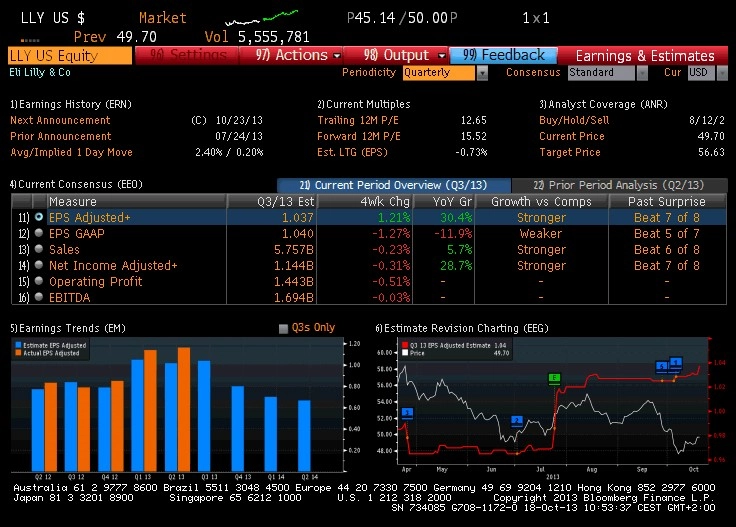Click the Trailing 12M P/E value 12.65
The height and width of the screenshot is (527, 736).
tap(473, 120)
